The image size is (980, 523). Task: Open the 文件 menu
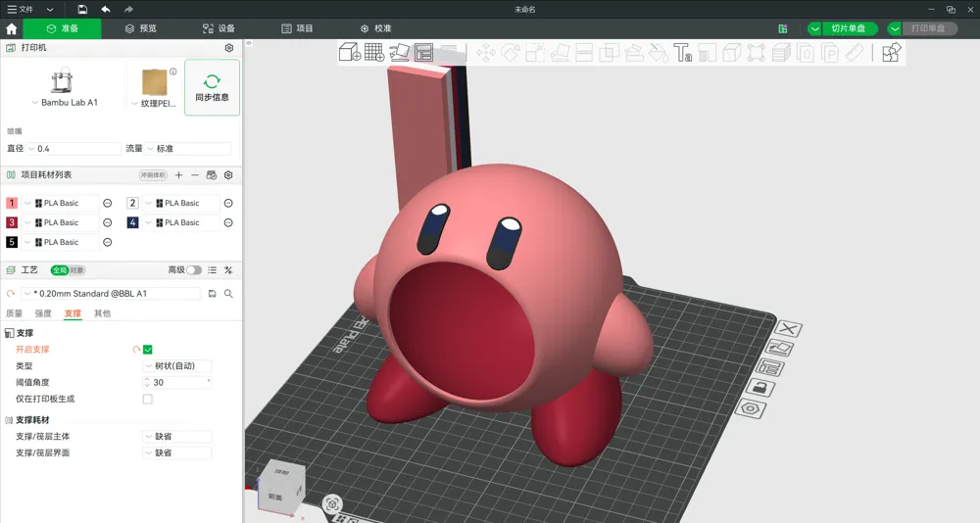pos(20,10)
